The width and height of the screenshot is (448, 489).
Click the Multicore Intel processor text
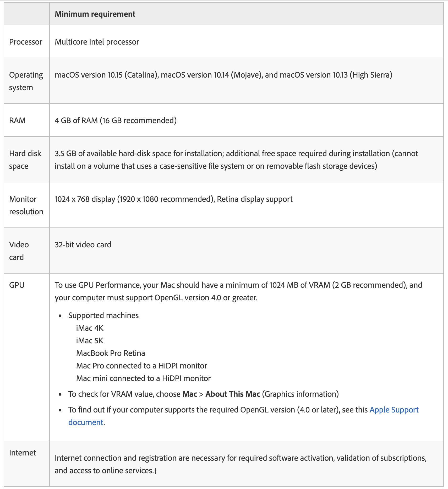(x=97, y=42)
